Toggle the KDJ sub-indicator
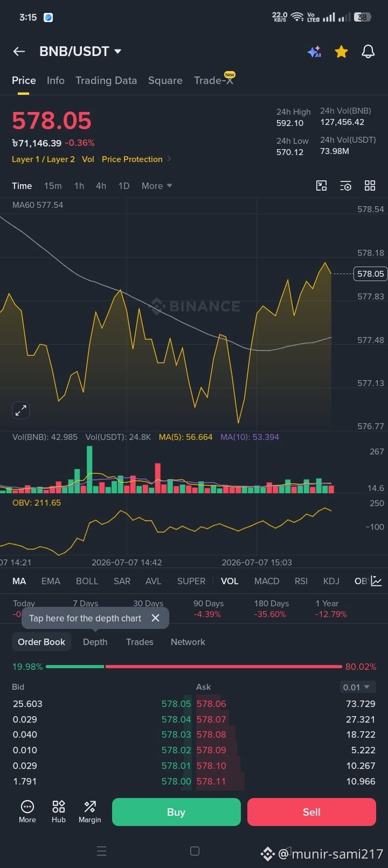 coord(331,581)
